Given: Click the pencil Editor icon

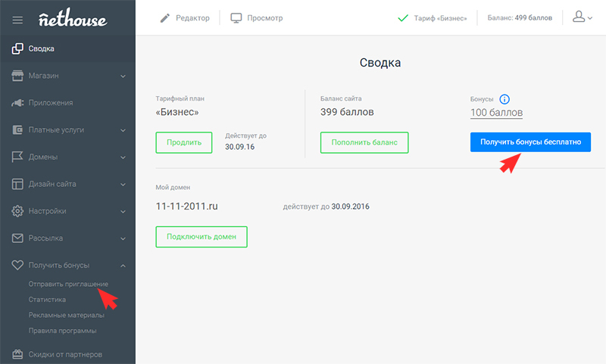Looking at the screenshot, I should tap(166, 17).
